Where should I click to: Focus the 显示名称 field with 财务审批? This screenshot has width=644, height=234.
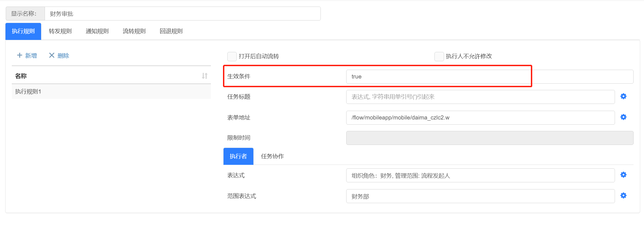click(x=182, y=14)
